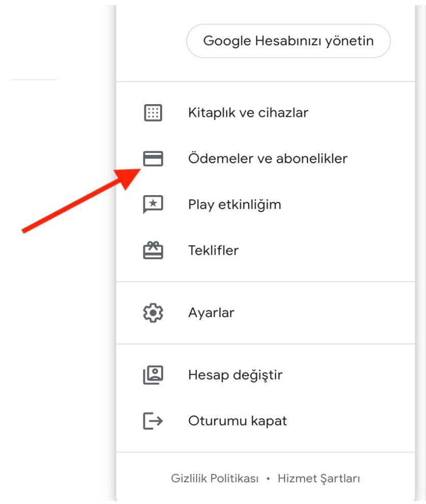Click the Hesap değiştir account icon

tap(153, 375)
